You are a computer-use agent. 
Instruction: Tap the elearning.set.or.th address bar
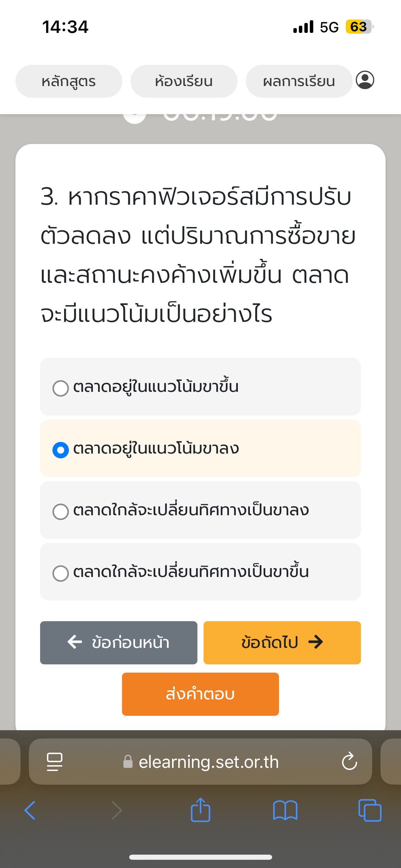[x=208, y=762]
